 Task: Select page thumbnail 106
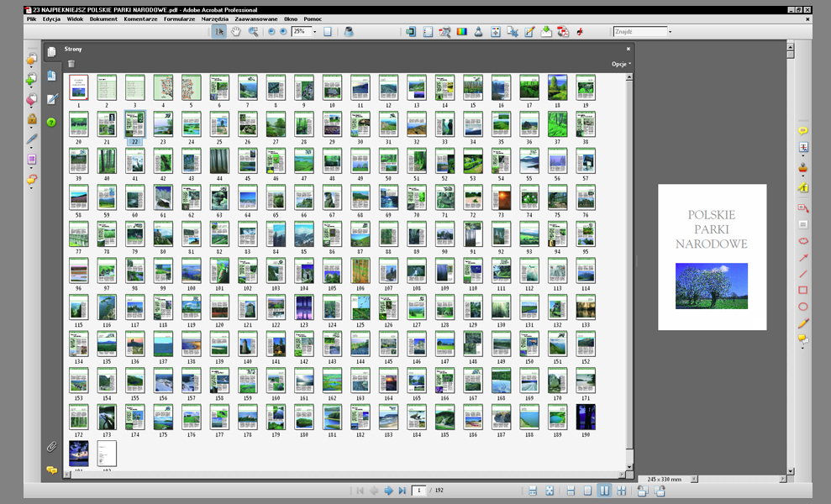pos(360,270)
